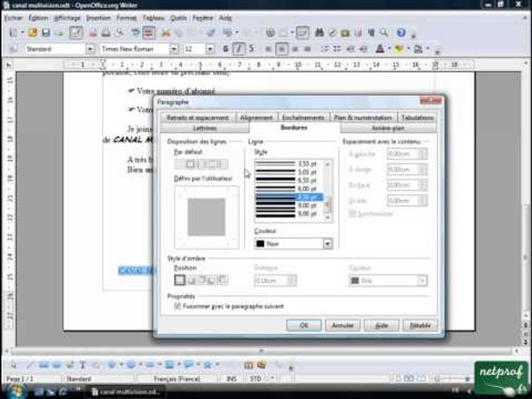Switch to the Arrière-plan tab
532x399 pixels.
388,128
